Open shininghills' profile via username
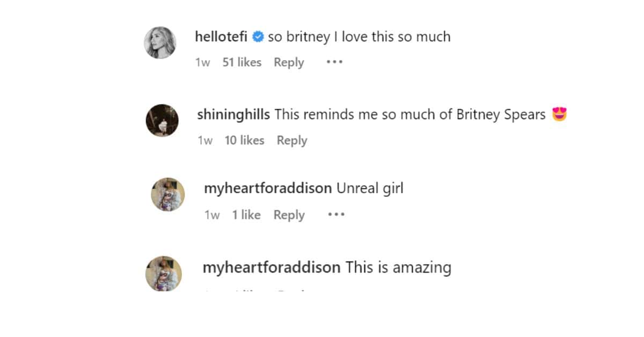 [233, 114]
